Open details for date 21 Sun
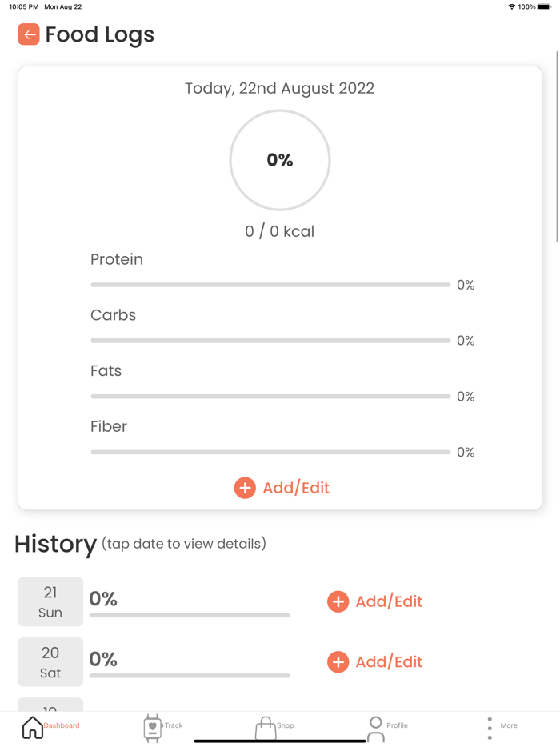Viewport: 560px width, 747px height. (x=50, y=601)
